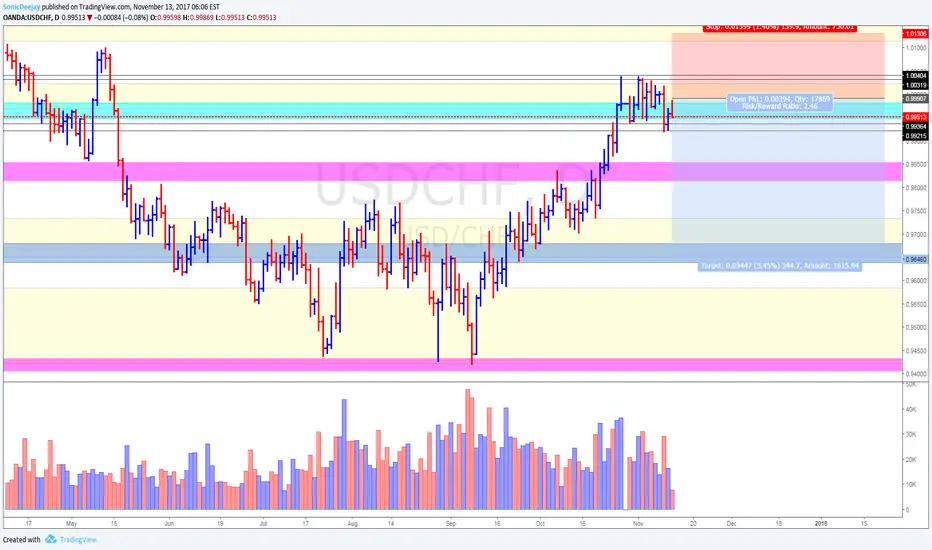Click the Open P&L risk/reward label
This screenshot has height=550, width=932.
pos(780,102)
